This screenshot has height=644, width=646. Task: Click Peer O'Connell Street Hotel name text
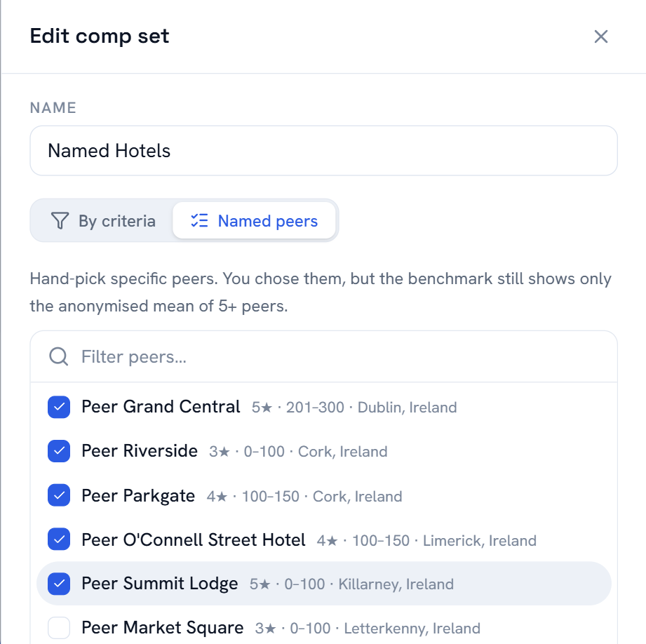pos(193,539)
